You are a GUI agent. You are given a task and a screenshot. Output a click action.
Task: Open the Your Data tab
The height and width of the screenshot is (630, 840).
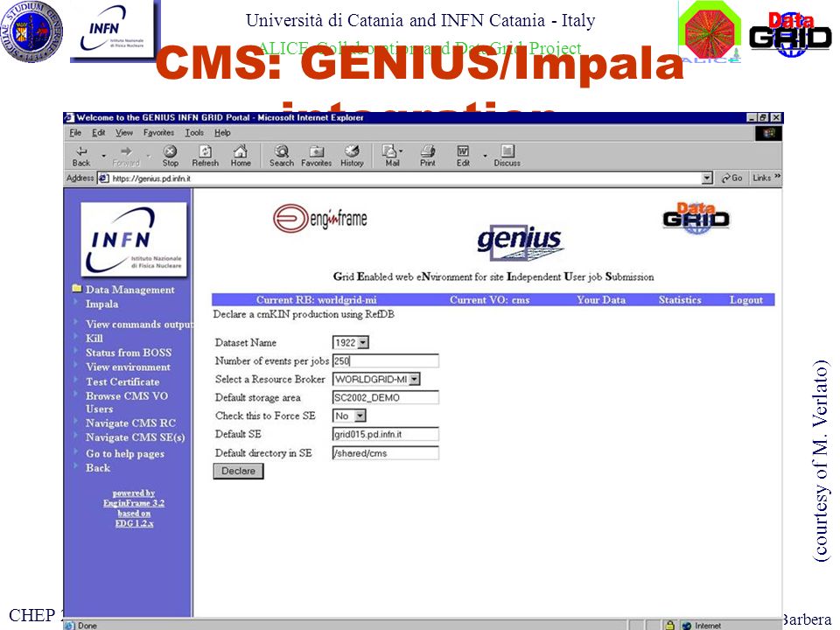[601, 300]
